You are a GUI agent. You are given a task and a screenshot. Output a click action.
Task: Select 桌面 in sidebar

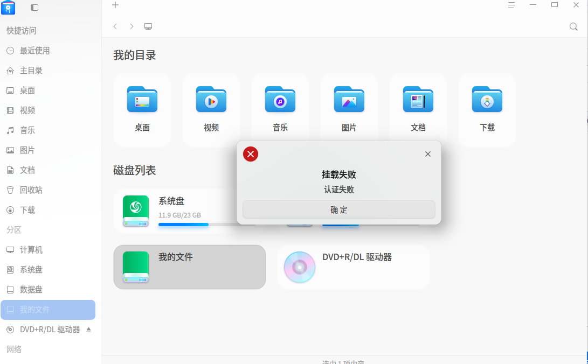[48, 90]
